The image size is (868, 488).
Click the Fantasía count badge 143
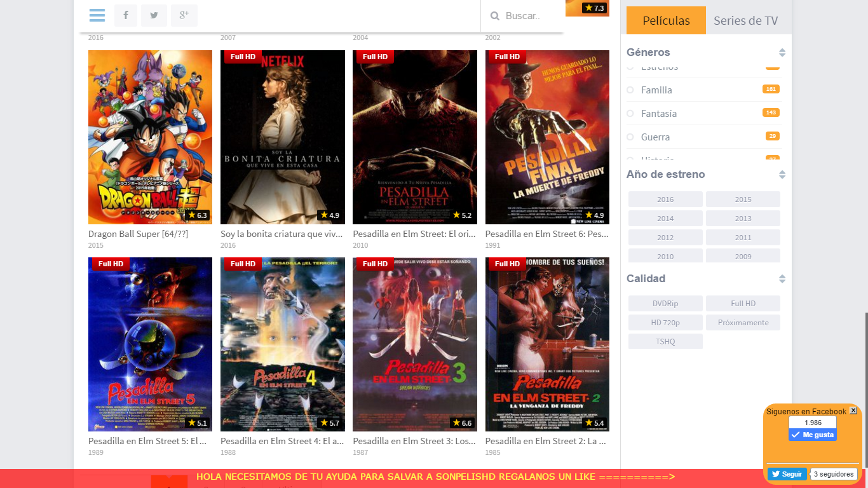(771, 112)
